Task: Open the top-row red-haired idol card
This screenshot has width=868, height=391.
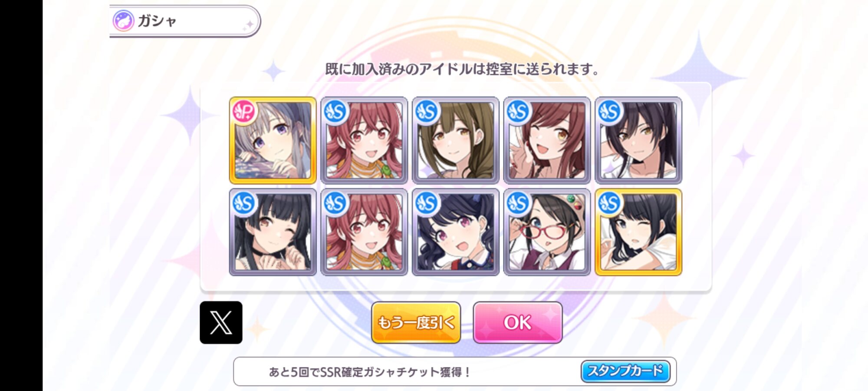Action: [364, 140]
